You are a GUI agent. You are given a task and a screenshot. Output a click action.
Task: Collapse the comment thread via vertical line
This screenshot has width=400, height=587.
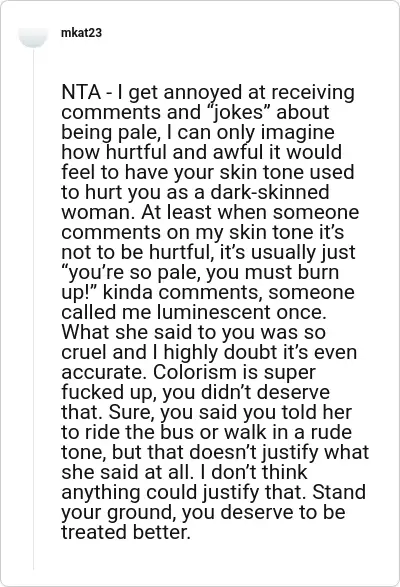tap(34, 309)
